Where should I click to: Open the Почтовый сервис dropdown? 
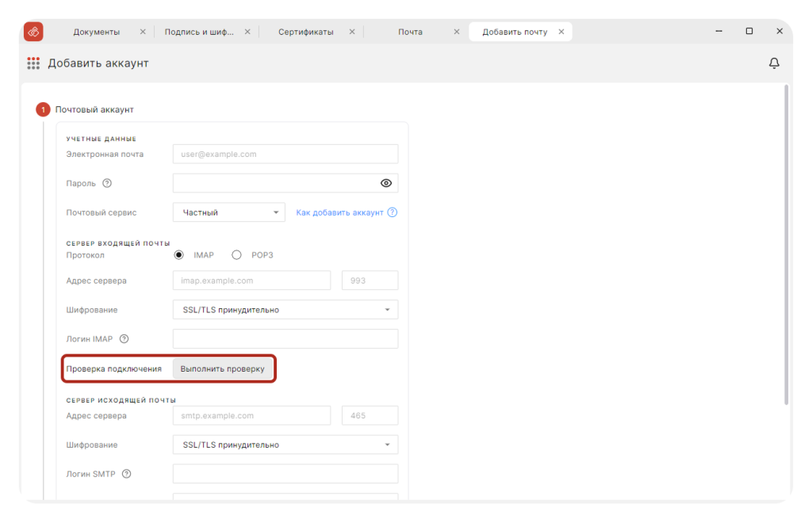(x=228, y=212)
